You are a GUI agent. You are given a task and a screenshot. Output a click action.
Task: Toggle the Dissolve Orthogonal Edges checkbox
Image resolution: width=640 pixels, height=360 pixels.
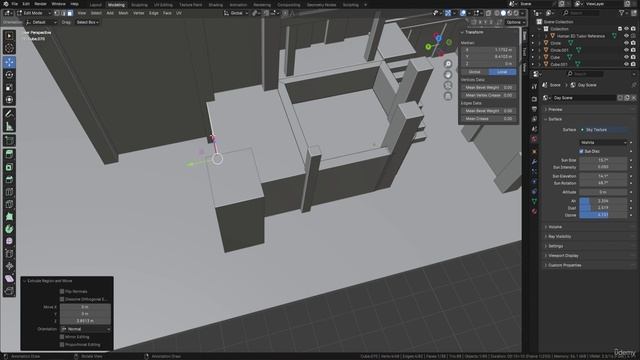62,299
